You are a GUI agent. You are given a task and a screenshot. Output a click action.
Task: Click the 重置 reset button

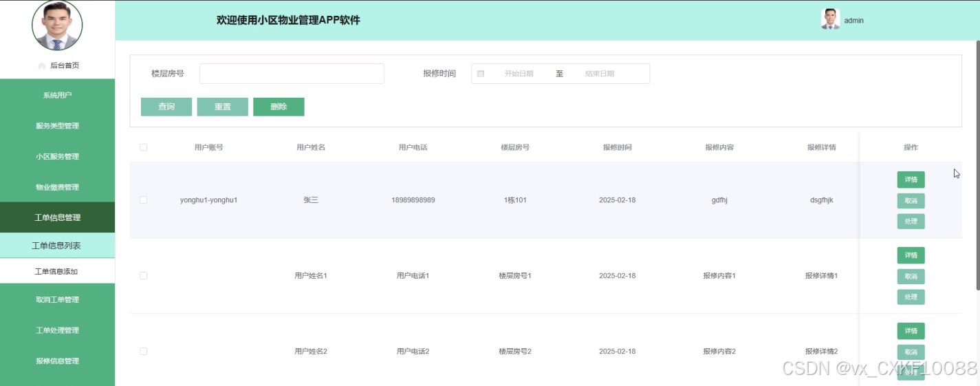point(222,107)
